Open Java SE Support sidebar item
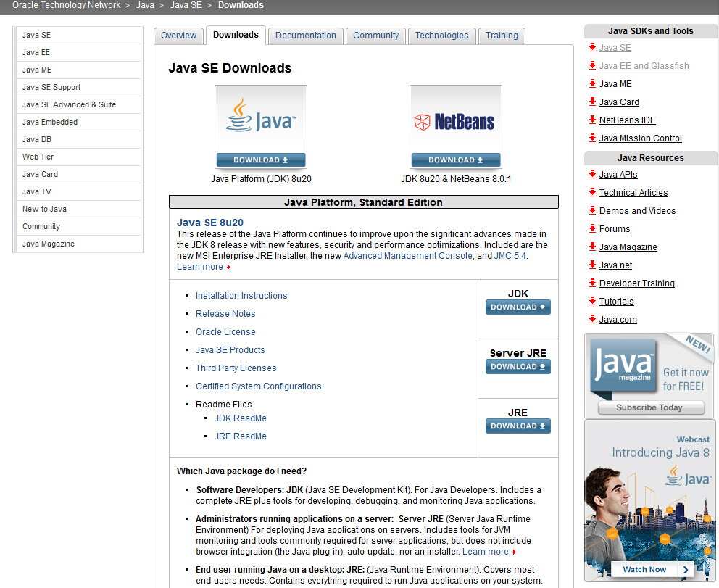This screenshot has width=719, height=588. (x=78, y=87)
